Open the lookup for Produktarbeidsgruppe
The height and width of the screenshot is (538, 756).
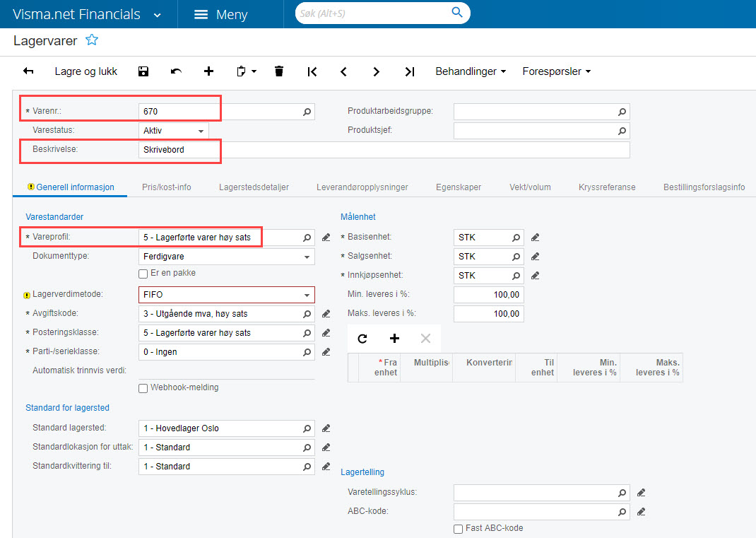pyautogui.click(x=622, y=112)
